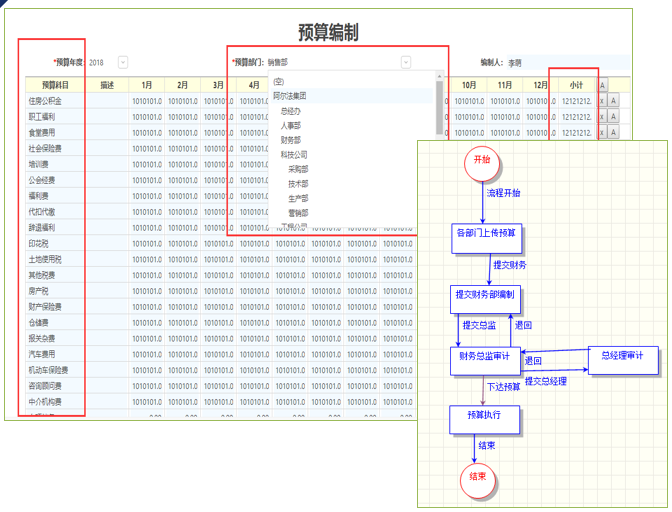Click the x button in the 住房公积金 row

[x=602, y=101]
